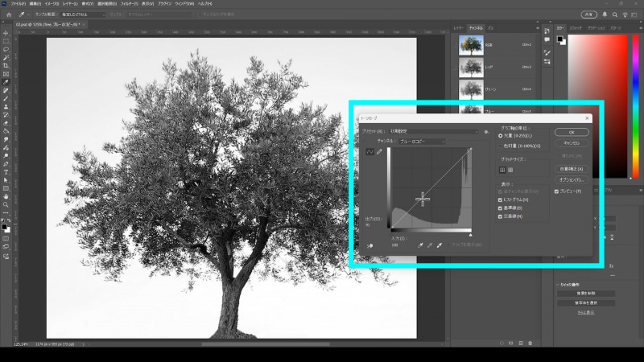Image resolution: width=644 pixels, height=362 pixels.
Task: Select the Pen tool
Action: (x=6, y=164)
